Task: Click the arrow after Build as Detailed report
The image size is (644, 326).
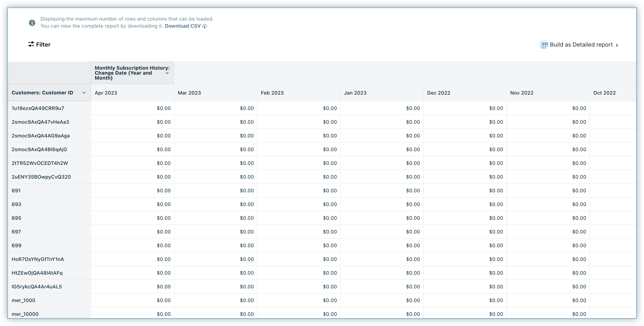Action: click(617, 45)
